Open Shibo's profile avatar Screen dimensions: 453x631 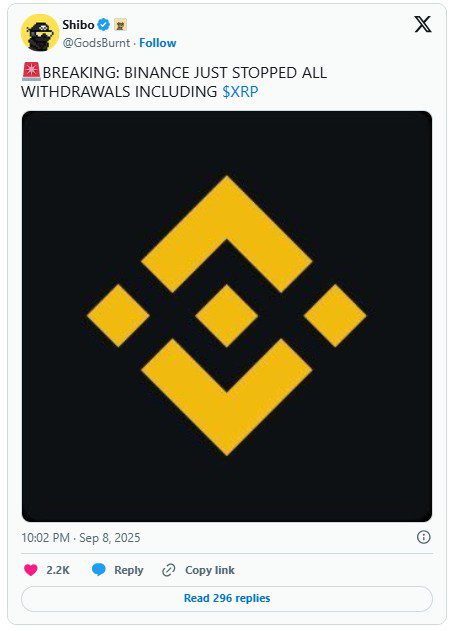40,33
